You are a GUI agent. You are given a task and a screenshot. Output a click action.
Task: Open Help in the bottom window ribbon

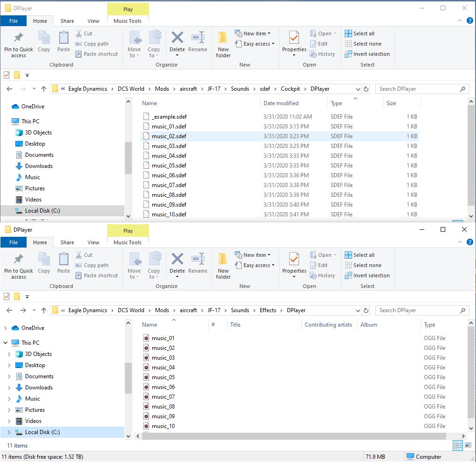pyautogui.click(x=469, y=242)
